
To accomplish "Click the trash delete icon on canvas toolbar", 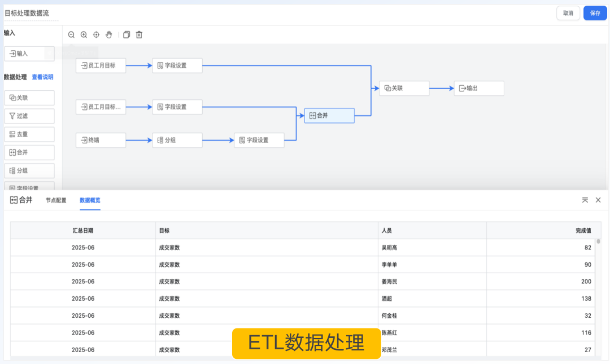I will (x=139, y=34).
